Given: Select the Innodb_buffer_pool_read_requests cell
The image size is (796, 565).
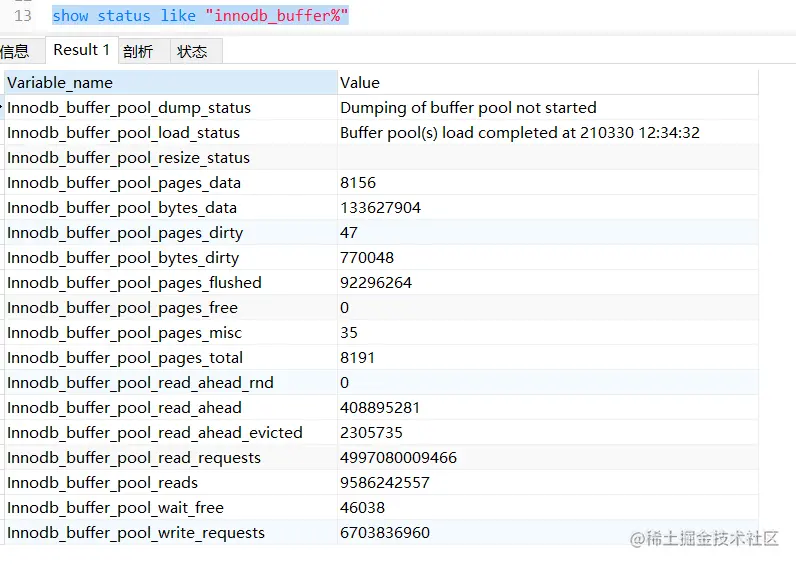Looking at the screenshot, I should click(x=171, y=457).
